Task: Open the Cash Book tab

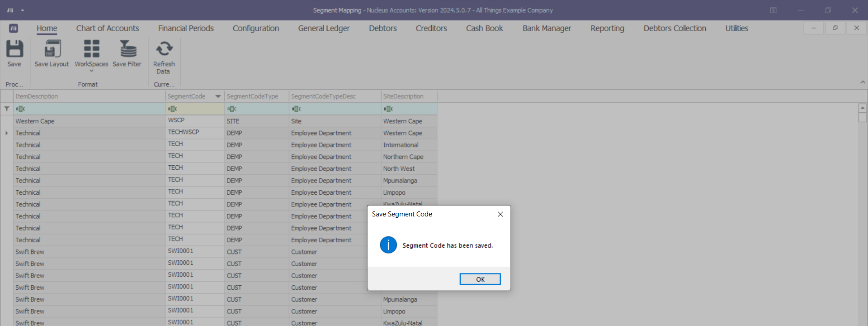Action: [x=485, y=28]
